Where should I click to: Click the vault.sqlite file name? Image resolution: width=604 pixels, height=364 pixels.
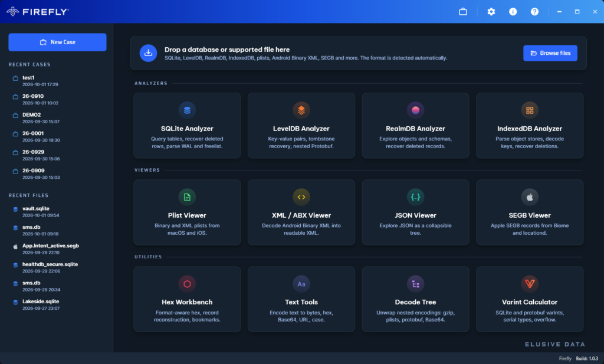click(36, 208)
